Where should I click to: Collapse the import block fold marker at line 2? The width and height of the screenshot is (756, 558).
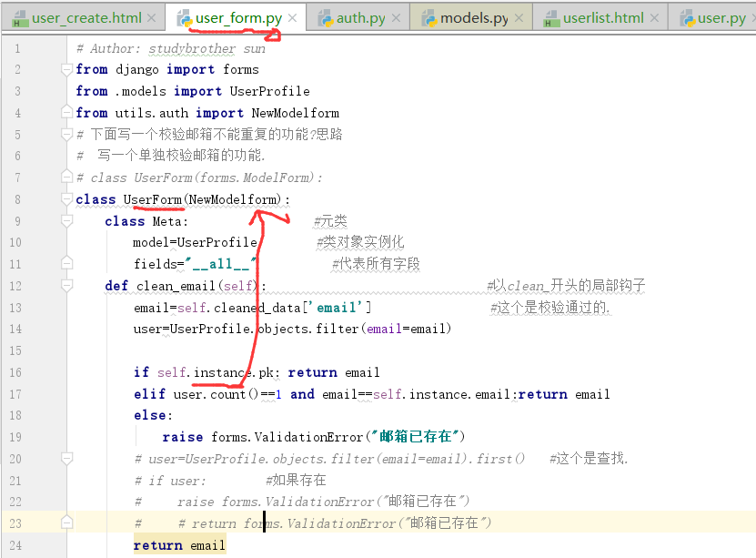pyautogui.click(x=66, y=69)
